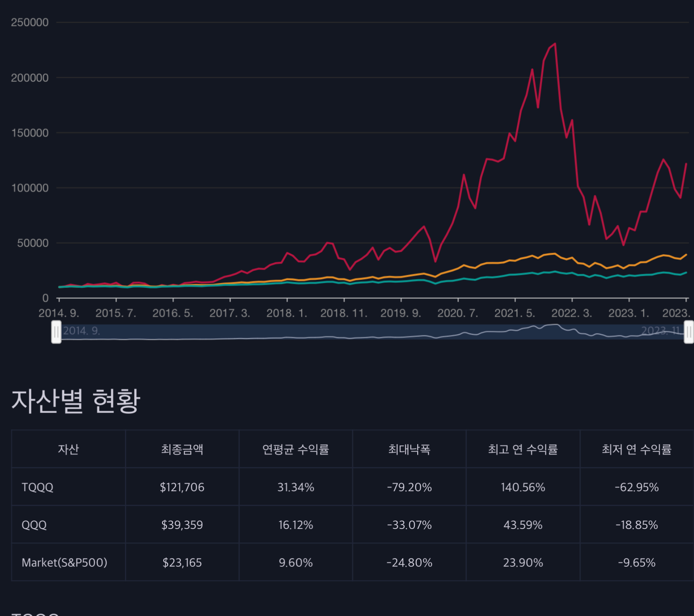Click the range navigator mini chart
This screenshot has height=616, width=694.
coord(373,332)
